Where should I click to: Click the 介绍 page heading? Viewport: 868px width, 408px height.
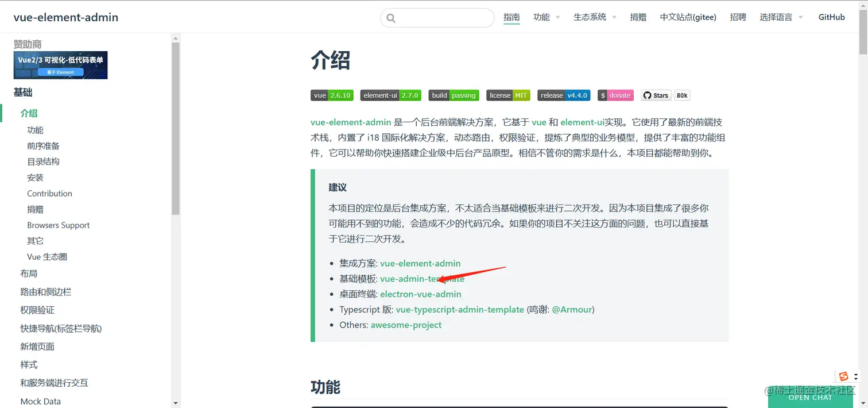tap(331, 60)
